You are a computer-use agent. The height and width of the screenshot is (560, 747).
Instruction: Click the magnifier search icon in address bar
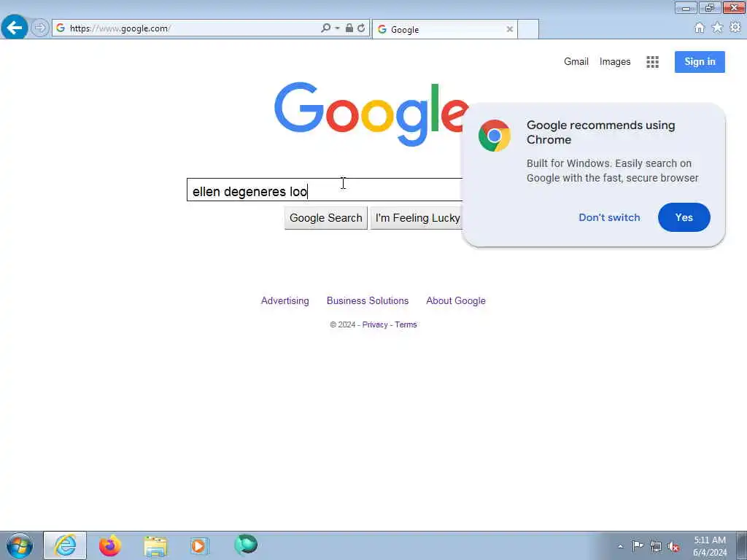pos(326,28)
